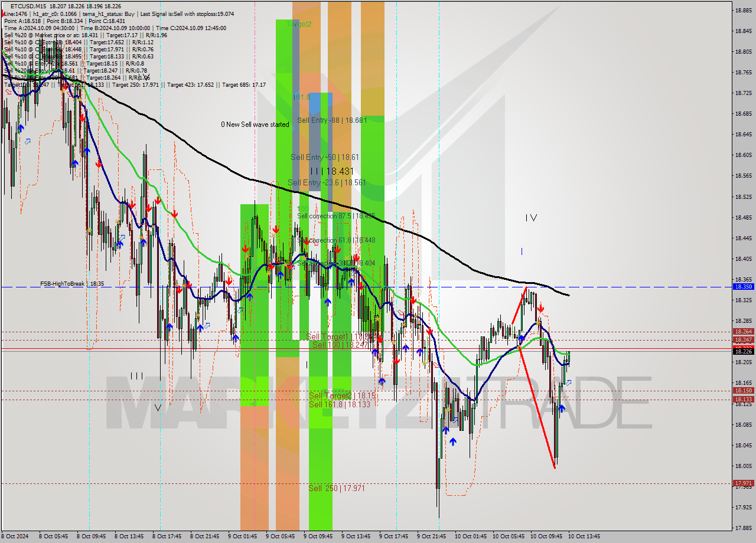The width and height of the screenshot is (756, 543).
Task: Select the 'Sell Entry -50 | 18.61' label
Action: pos(324,157)
